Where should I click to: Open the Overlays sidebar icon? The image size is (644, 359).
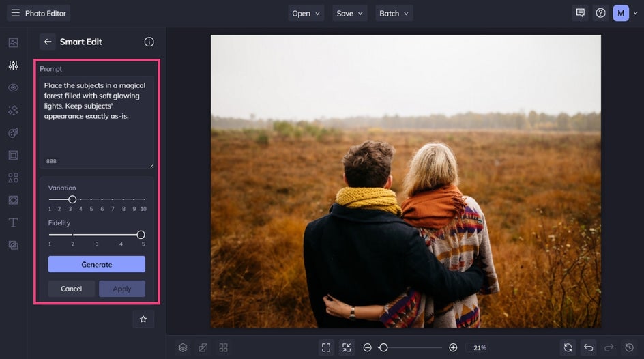13,245
